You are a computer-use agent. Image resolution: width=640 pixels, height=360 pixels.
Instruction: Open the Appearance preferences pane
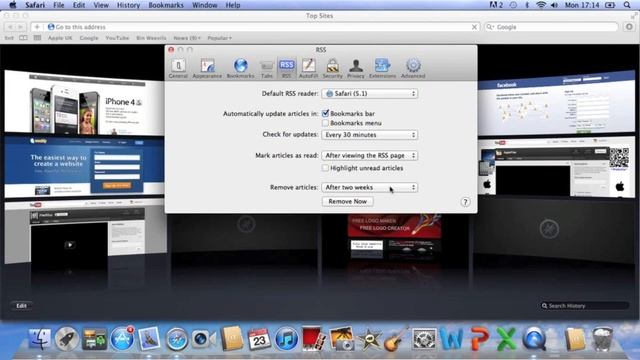[x=207, y=68]
